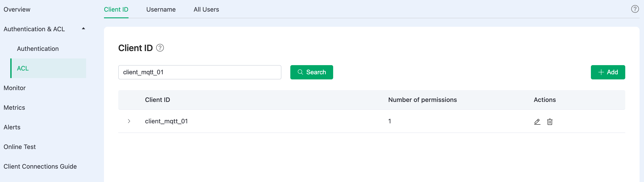
Task: Open the Authentication submenu item
Action: coord(38,49)
